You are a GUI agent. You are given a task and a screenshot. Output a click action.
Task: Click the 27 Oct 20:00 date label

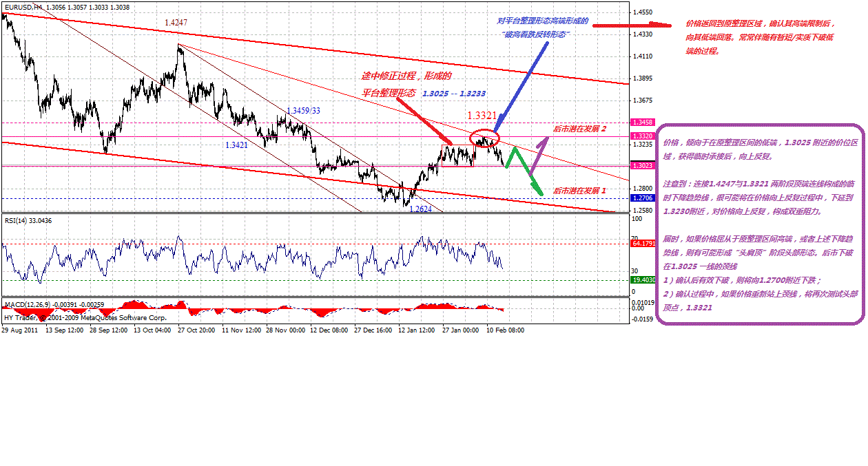pyautogui.click(x=197, y=330)
